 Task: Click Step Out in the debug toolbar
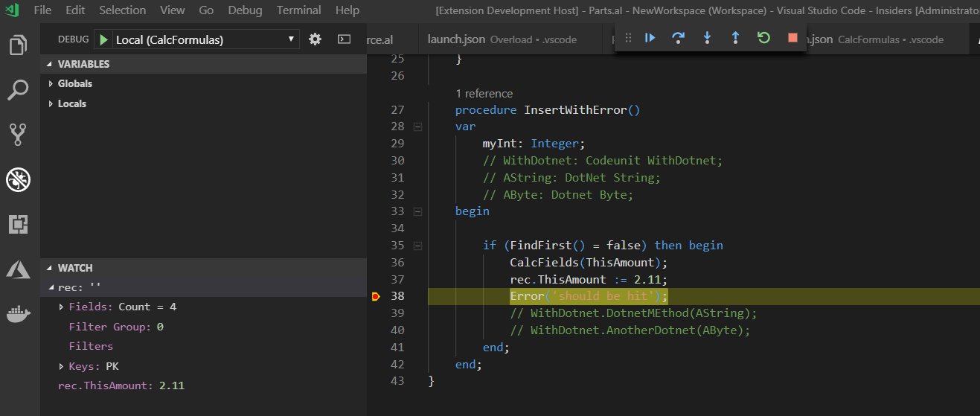click(x=735, y=37)
